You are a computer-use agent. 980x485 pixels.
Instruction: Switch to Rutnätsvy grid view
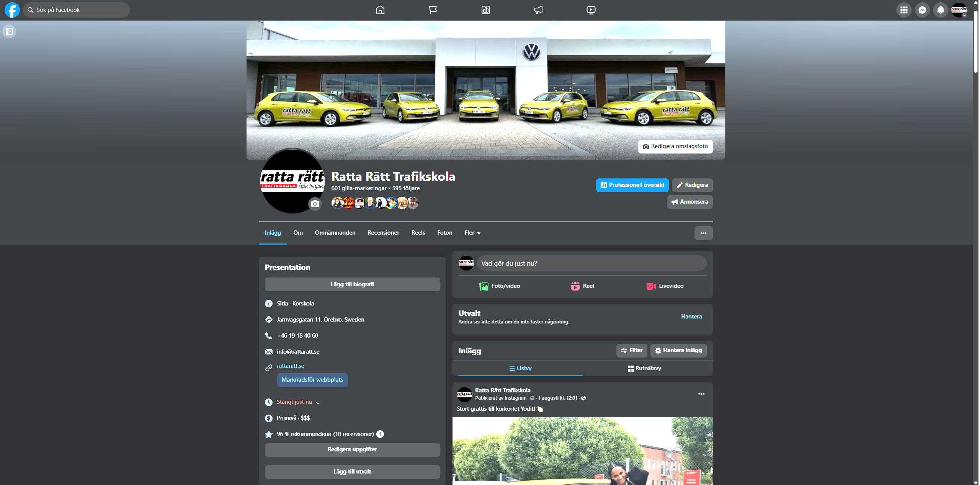[x=644, y=368]
